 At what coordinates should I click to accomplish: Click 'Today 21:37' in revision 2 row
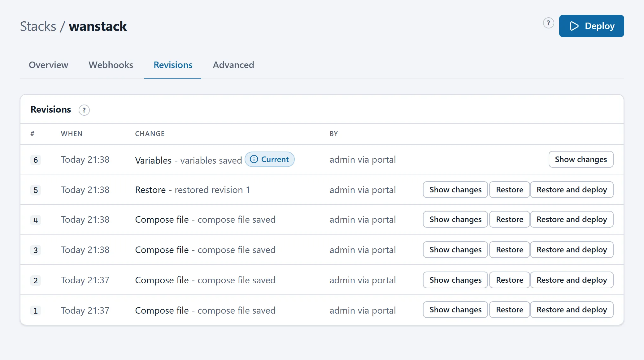pos(85,280)
